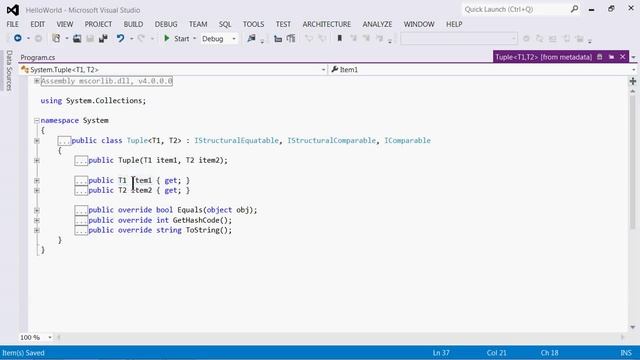This screenshot has width=640, height=360.
Task: Click the IStructuralComparable interface name in code
Action: click(331, 140)
